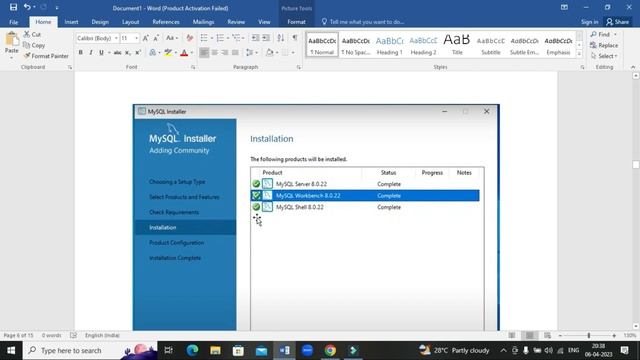
Task: Switch to the Insert tab
Action: pos(71,22)
